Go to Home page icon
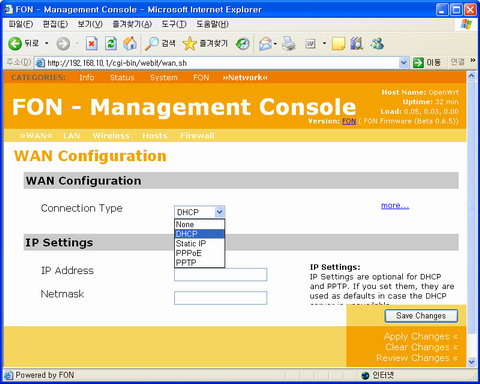Image resolution: width=480 pixels, height=384 pixels. click(130, 43)
